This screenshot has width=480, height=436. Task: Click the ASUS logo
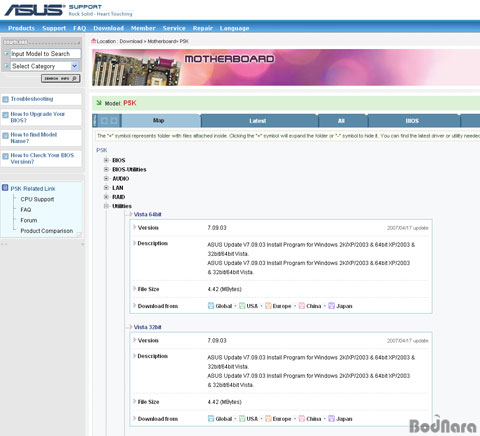click(34, 10)
